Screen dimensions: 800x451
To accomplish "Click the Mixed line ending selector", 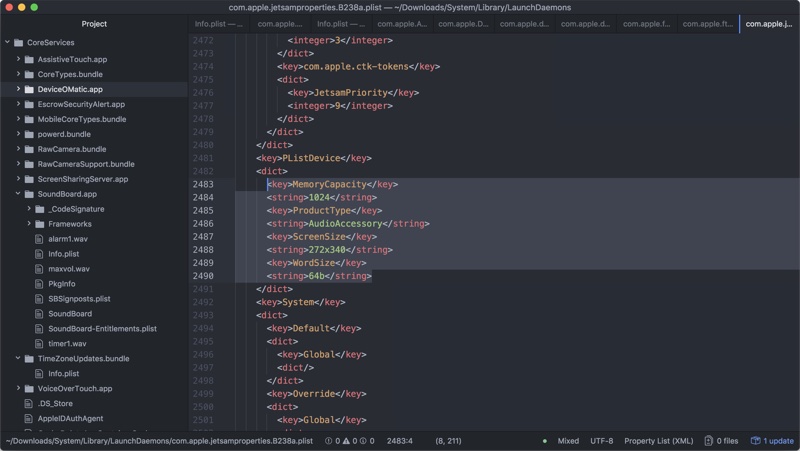I will [568, 441].
